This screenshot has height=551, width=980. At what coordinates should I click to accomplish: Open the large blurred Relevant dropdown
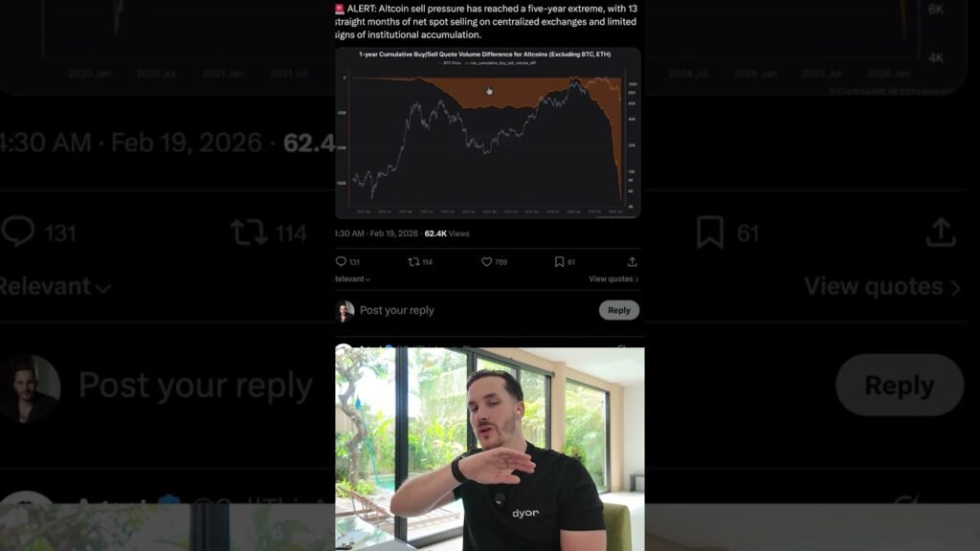pyautogui.click(x=56, y=287)
